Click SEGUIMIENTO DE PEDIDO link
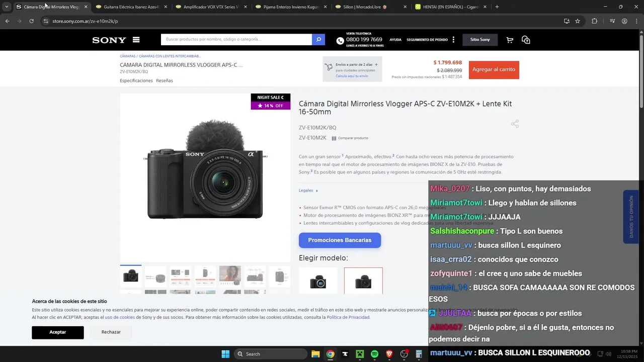Screen dimensions: 644x362 click(427, 40)
